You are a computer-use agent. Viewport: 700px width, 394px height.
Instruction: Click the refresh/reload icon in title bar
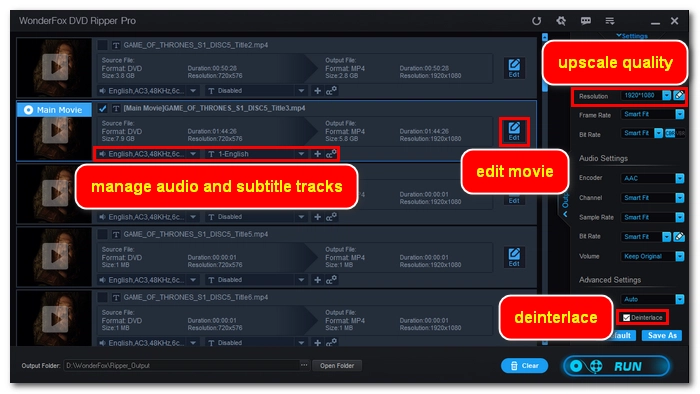[x=536, y=21]
